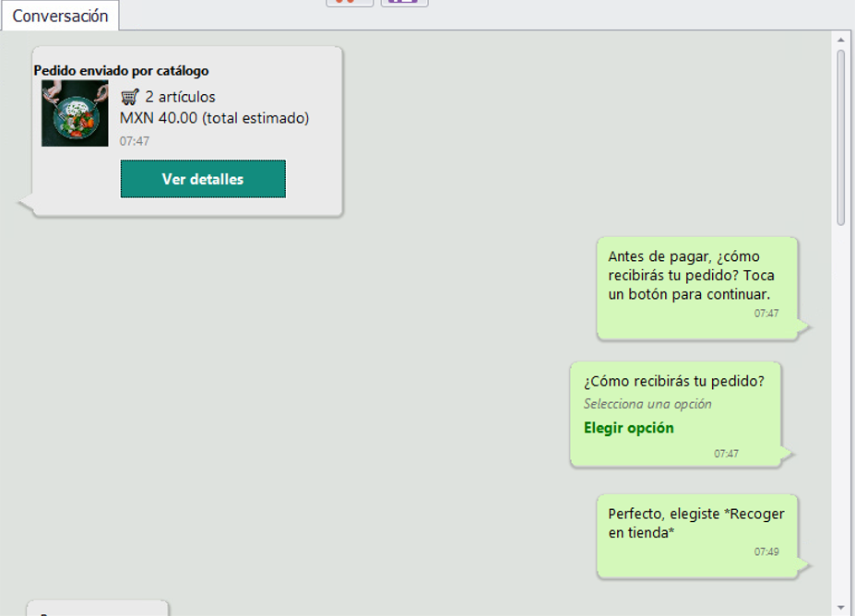This screenshot has width=855, height=616.
Task: Click the 'Pedido enviado por catálogo' title
Action: pyautogui.click(x=121, y=71)
